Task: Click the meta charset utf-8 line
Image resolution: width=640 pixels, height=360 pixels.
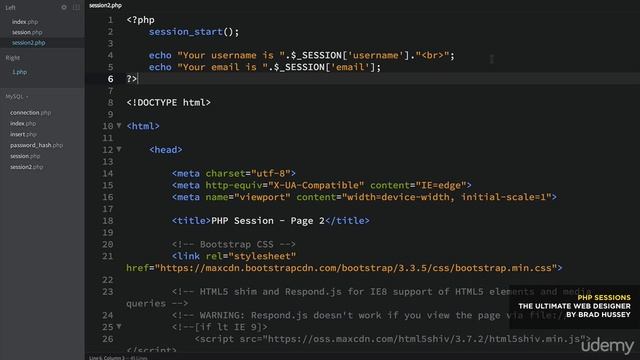Action: pos(233,173)
